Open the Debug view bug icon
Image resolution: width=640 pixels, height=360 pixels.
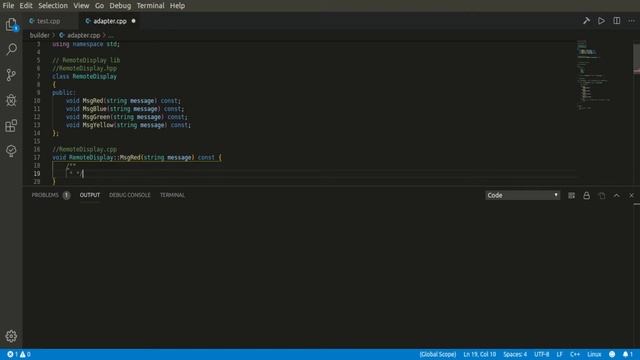point(11,100)
